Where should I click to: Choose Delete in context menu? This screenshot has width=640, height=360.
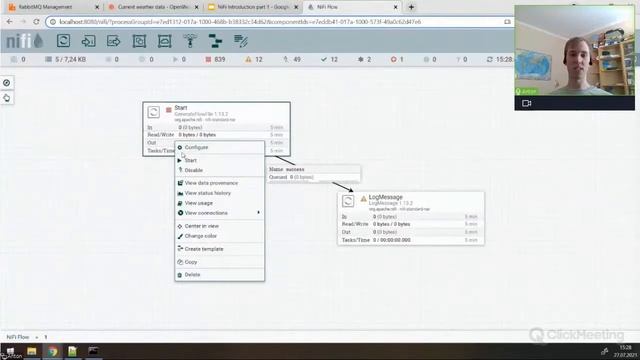pyautogui.click(x=220, y=275)
